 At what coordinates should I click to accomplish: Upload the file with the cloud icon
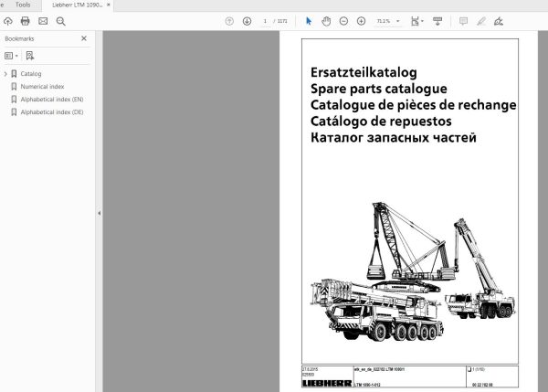(x=8, y=21)
